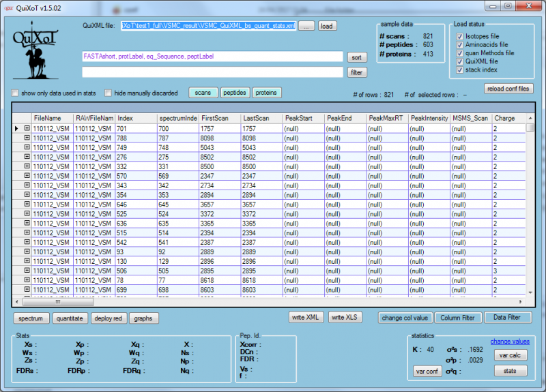Click the stats button

510,371
